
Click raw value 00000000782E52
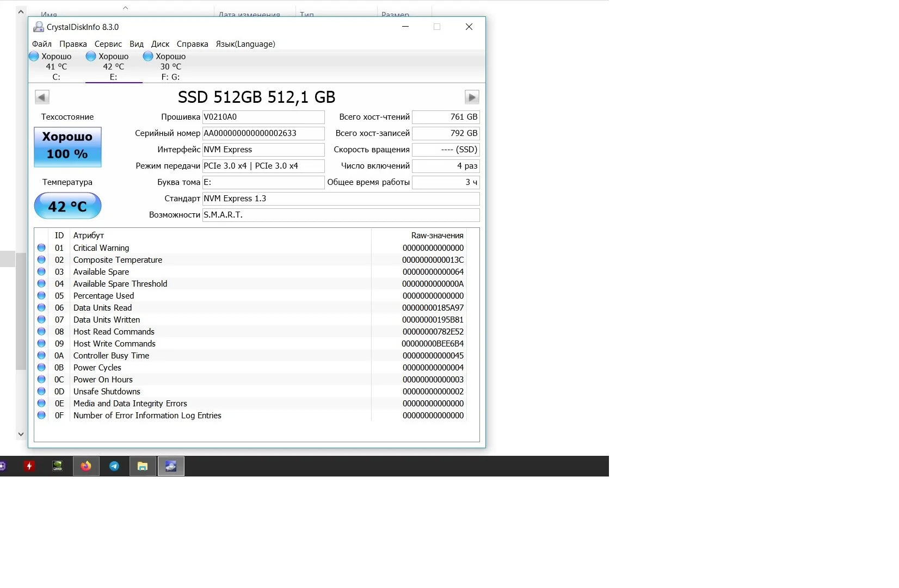coord(433,332)
